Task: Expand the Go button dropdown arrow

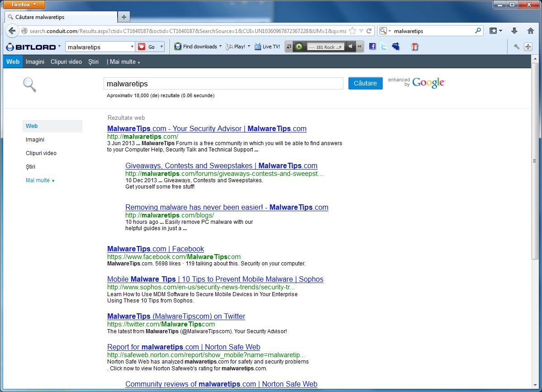Action: coord(162,47)
